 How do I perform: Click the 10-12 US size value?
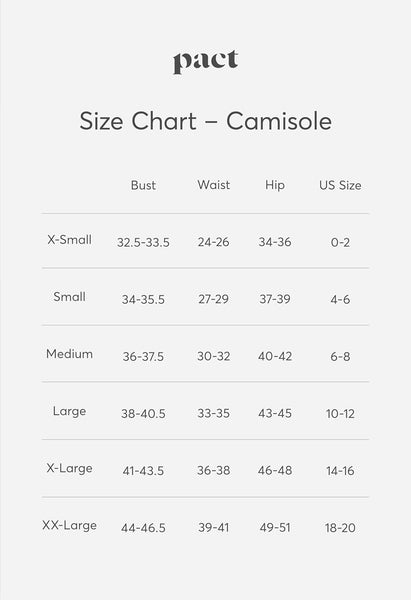click(340, 414)
